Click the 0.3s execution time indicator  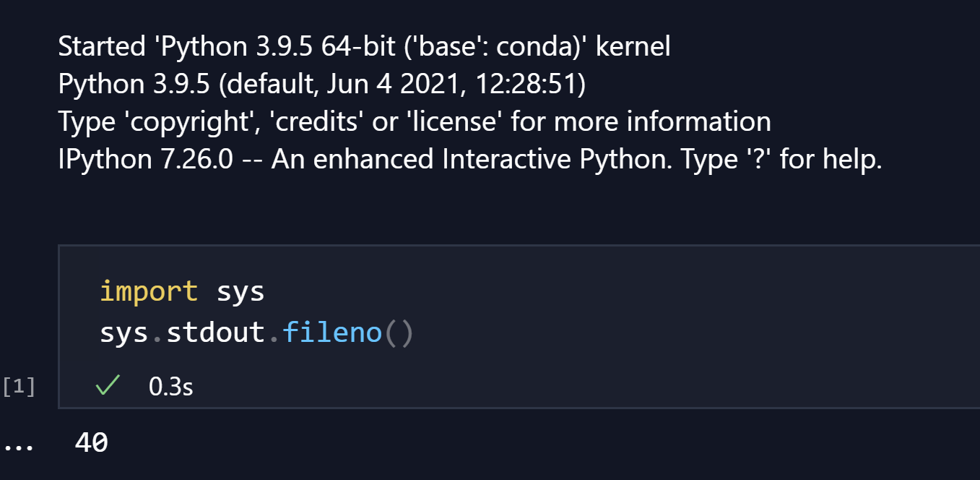pyautogui.click(x=170, y=385)
